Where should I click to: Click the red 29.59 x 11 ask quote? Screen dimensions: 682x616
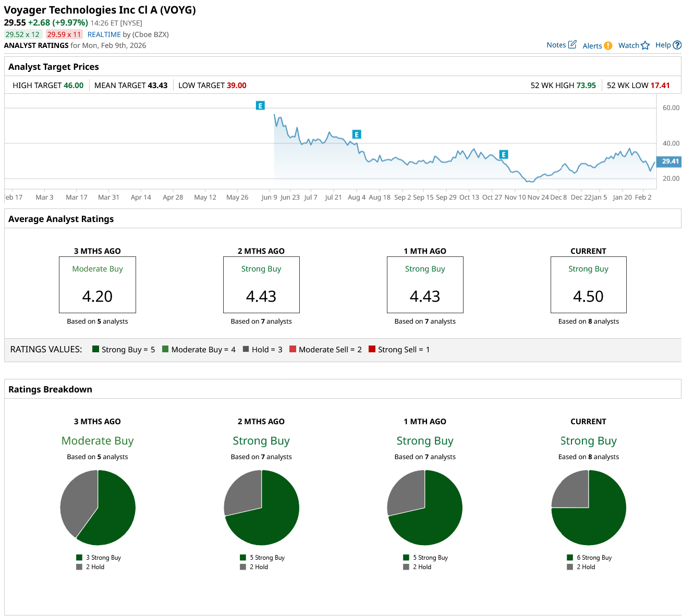point(64,34)
